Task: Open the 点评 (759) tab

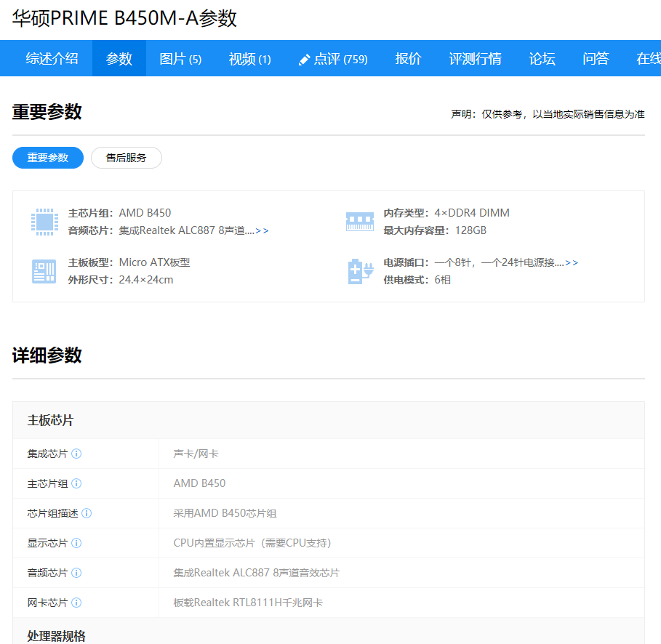Action: click(x=333, y=59)
